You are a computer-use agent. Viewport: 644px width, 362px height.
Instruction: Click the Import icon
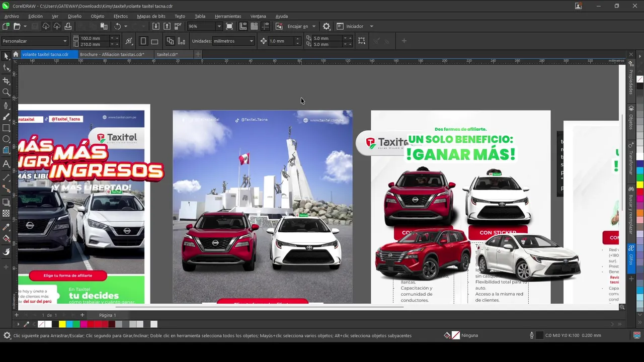156,26
